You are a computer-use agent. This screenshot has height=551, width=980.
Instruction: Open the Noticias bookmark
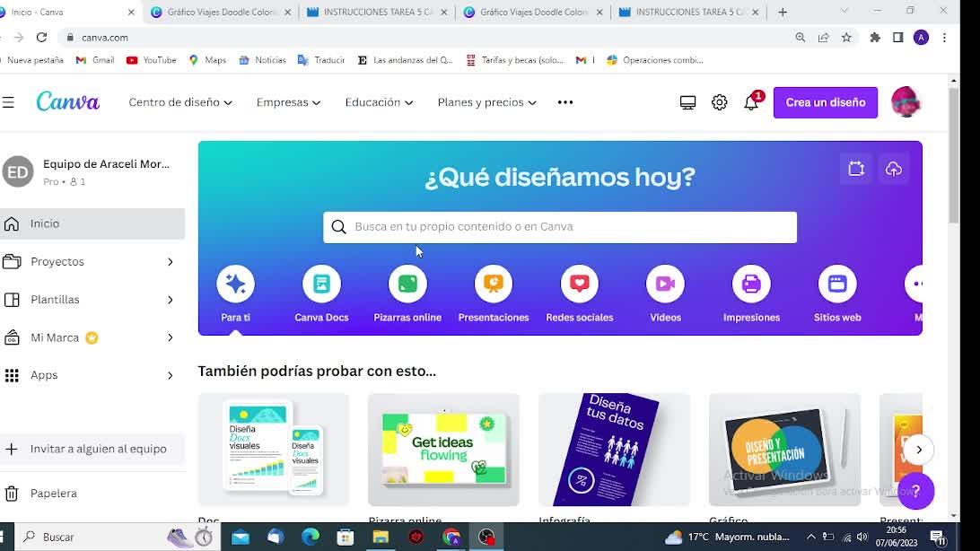262,60
